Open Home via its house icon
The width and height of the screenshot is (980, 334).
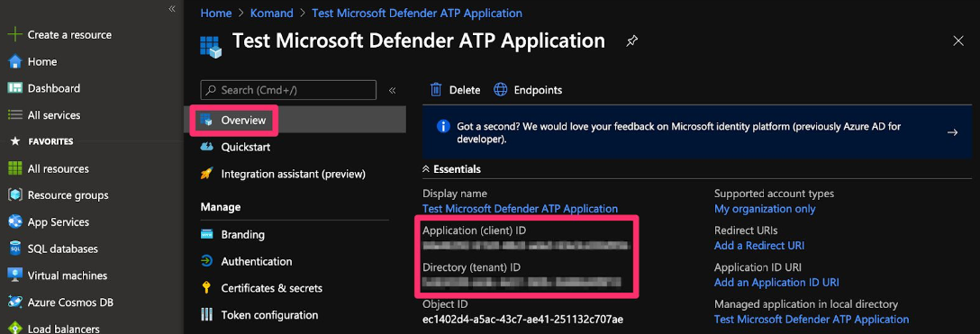click(x=15, y=62)
